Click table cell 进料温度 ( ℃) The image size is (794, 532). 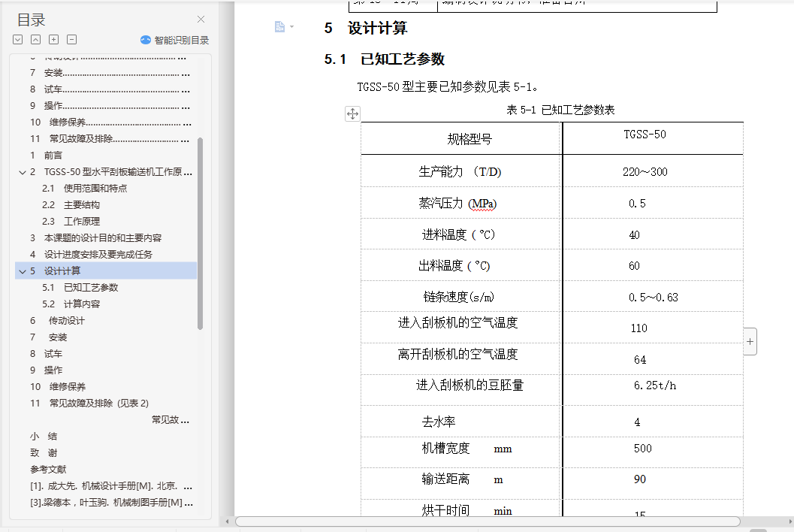[x=459, y=234]
